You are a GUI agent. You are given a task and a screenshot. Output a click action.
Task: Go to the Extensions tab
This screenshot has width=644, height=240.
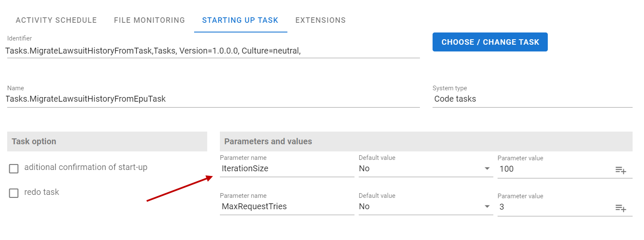coord(320,20)
